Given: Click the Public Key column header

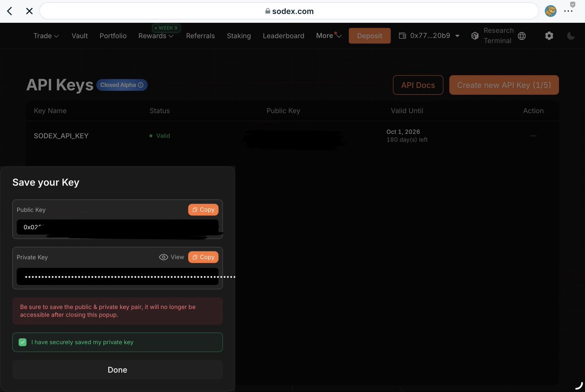Looking at the screenshot, I should coord(283,111).
